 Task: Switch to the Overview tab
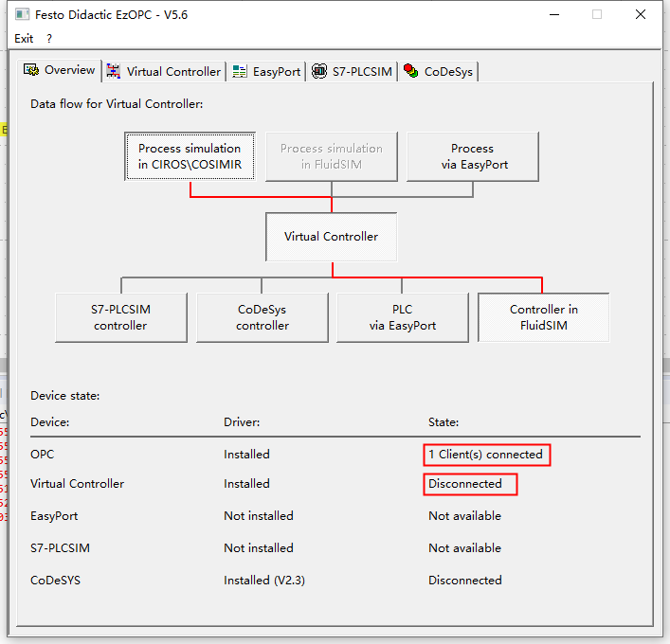pos(60,70)
